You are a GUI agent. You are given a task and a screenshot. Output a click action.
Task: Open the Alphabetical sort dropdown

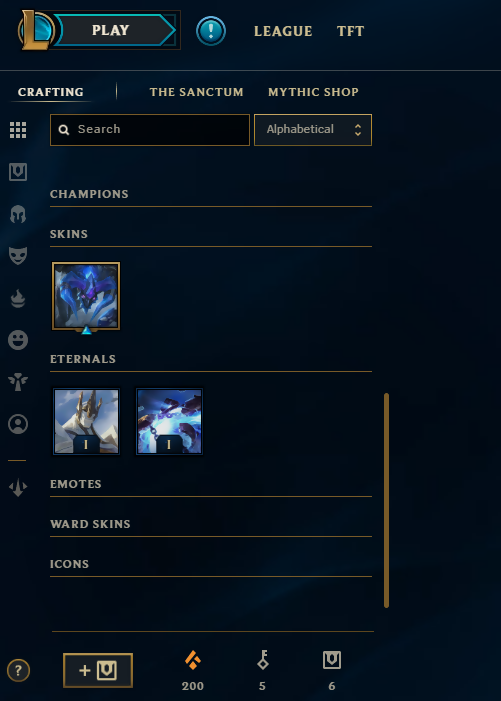313,130
